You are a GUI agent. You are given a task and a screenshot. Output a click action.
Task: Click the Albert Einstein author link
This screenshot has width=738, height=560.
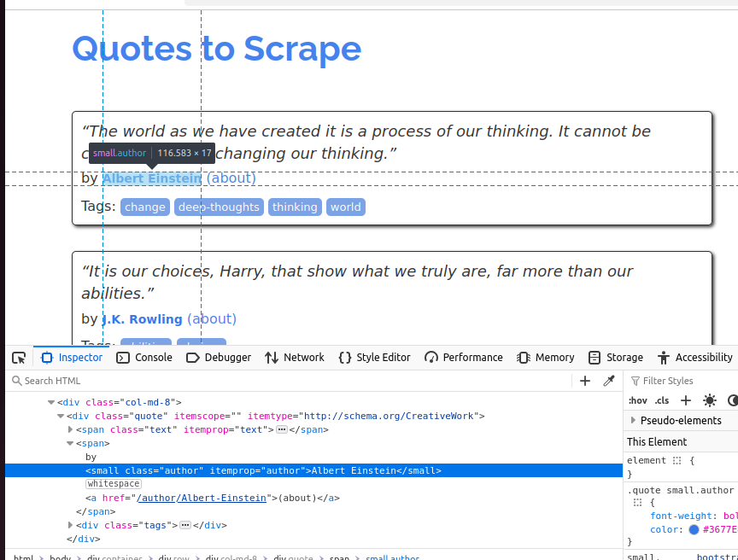point(151,178)
